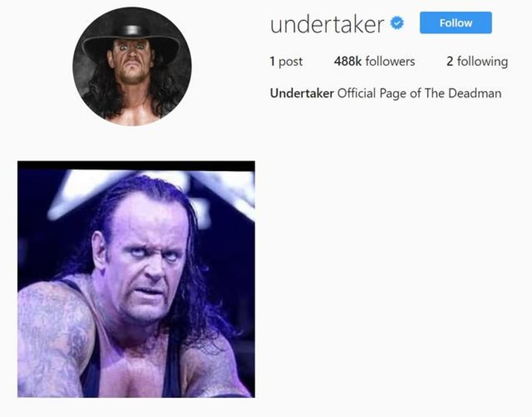
Task: Click the number 2 before following
Action: 450,61
